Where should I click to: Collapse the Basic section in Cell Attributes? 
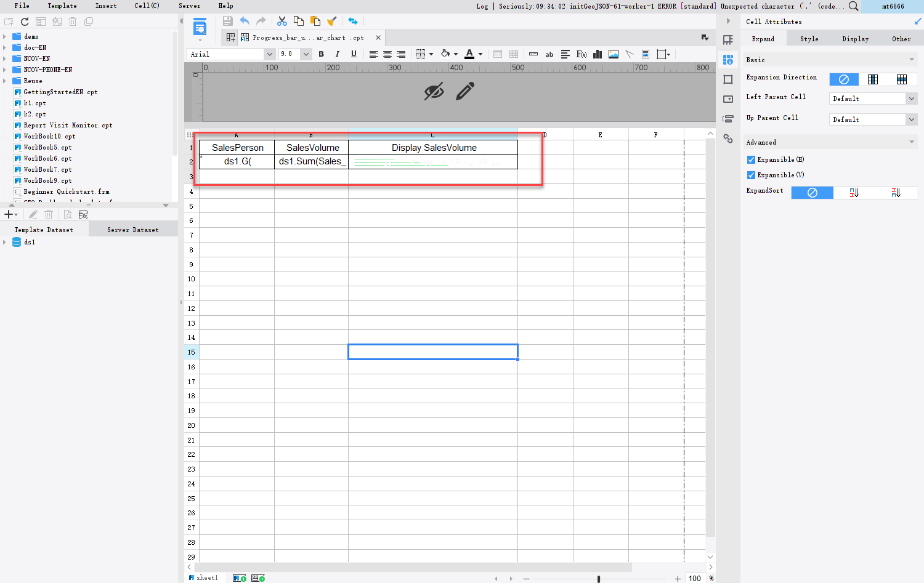(912, 59)
